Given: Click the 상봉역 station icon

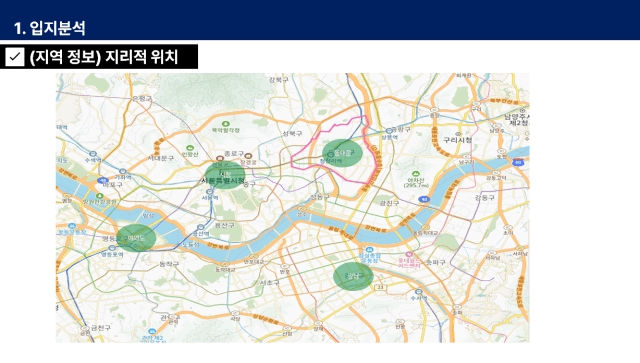Looking at the screenshot, I should coord(389,131).
